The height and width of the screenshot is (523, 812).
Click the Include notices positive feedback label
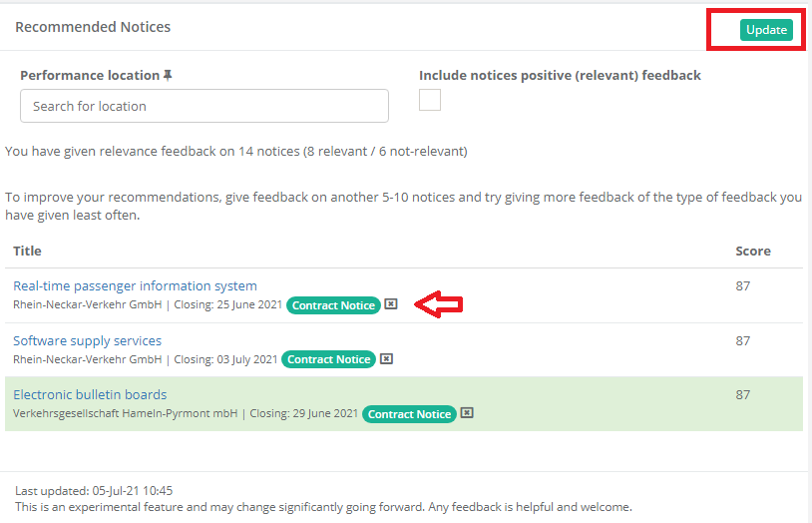[x=560, y=76]
